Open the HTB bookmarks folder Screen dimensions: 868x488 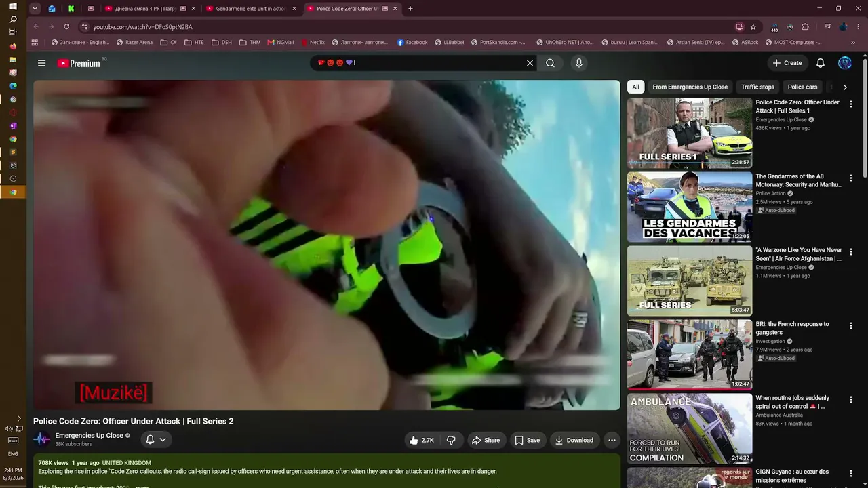[193, 42]
